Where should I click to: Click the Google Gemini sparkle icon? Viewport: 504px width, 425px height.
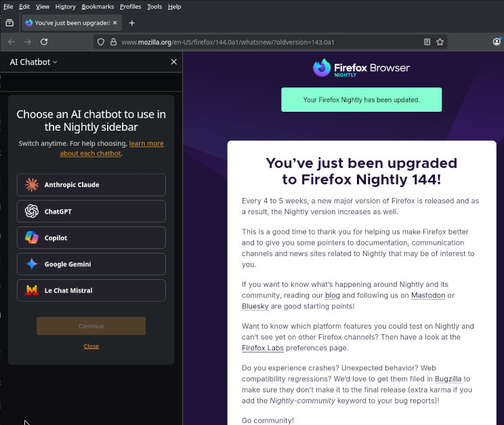[32, 264]
